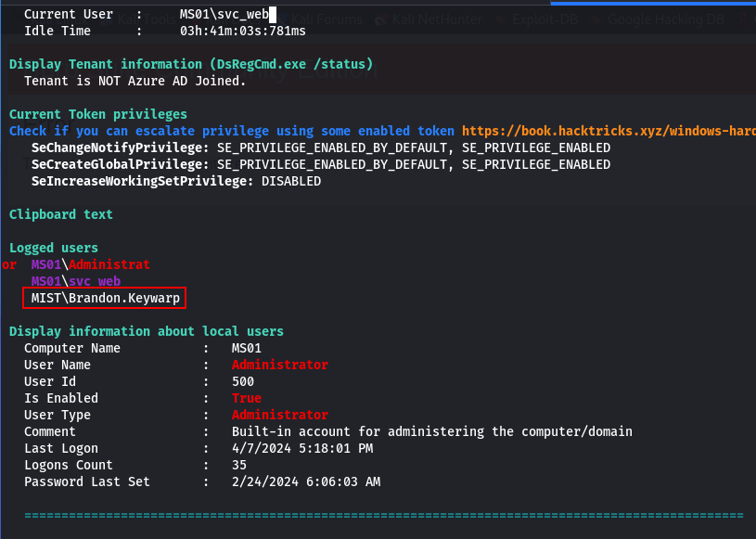
Task: Select the MS01\Administrat logged user entry
Action: 91,264
